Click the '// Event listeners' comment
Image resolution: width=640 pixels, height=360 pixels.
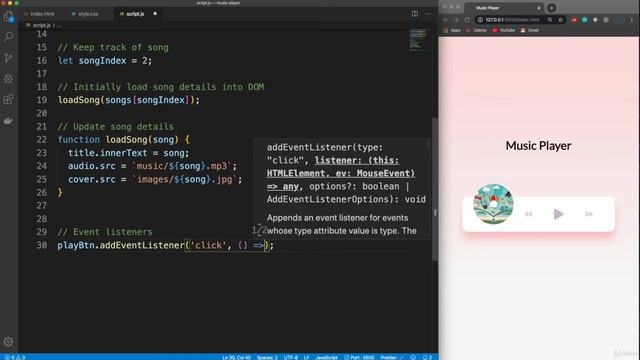point(104,232)
